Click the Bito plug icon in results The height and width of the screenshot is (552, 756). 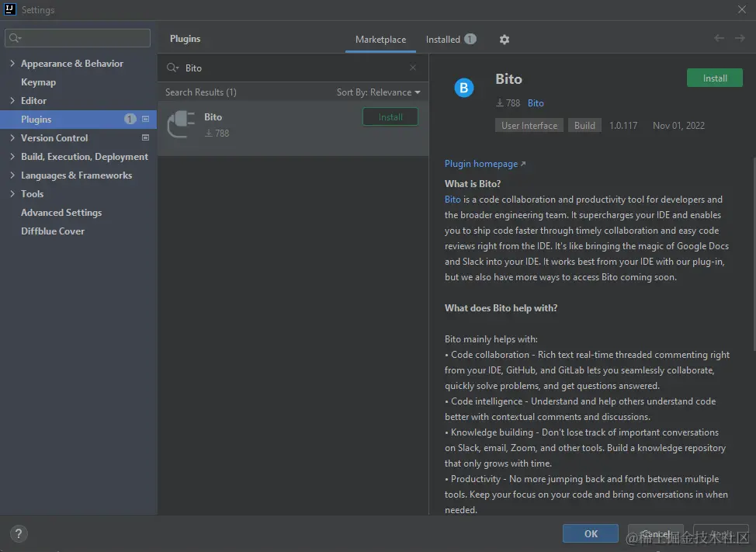pos(181,124)
